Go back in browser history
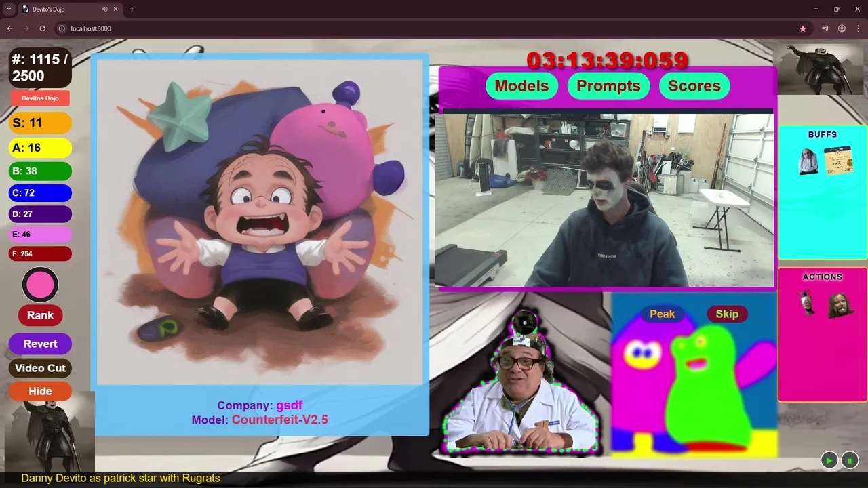 tap(9, 28)
